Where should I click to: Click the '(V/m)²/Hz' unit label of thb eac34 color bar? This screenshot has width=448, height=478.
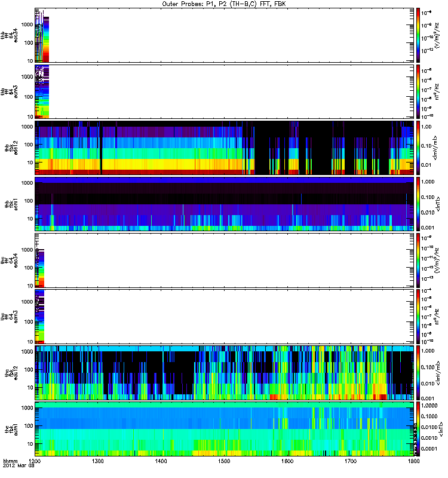click(437, 35)
